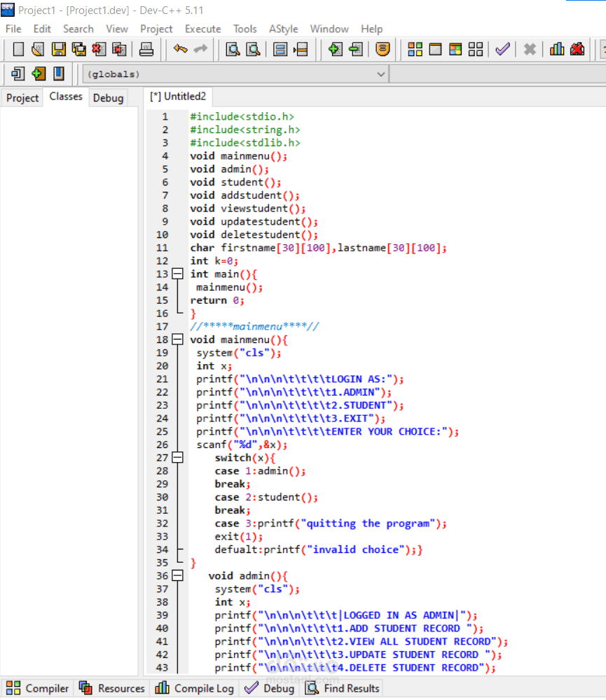Click the Compile four-colored squares icon
The width and height of the screenshot is (606, 700).
(415, 49)
